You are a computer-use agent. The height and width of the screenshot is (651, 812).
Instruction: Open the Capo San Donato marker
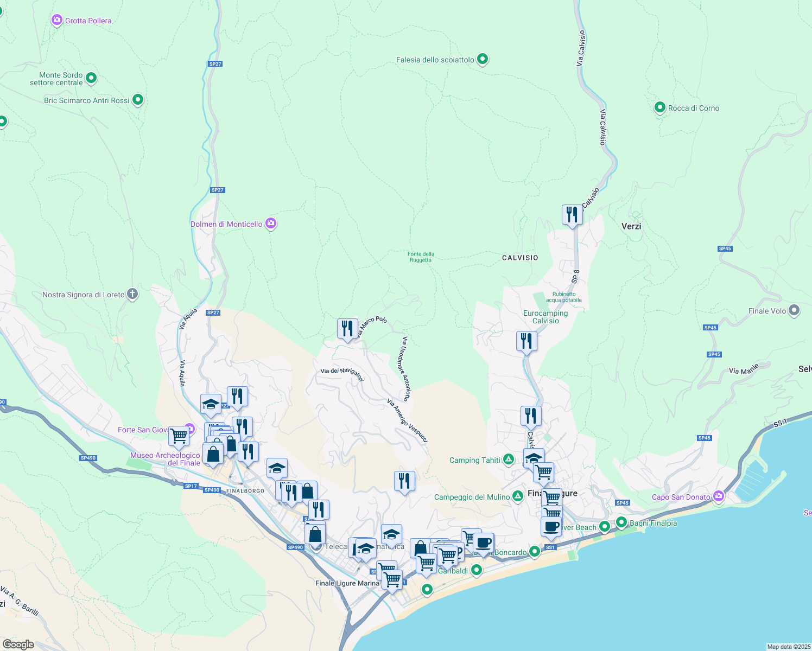[719, 496]
